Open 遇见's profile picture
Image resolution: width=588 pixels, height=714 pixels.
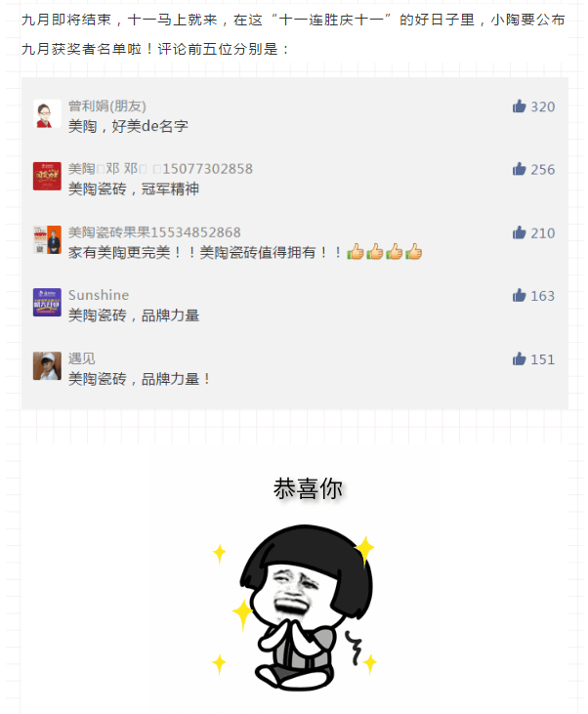click(47, 365)
